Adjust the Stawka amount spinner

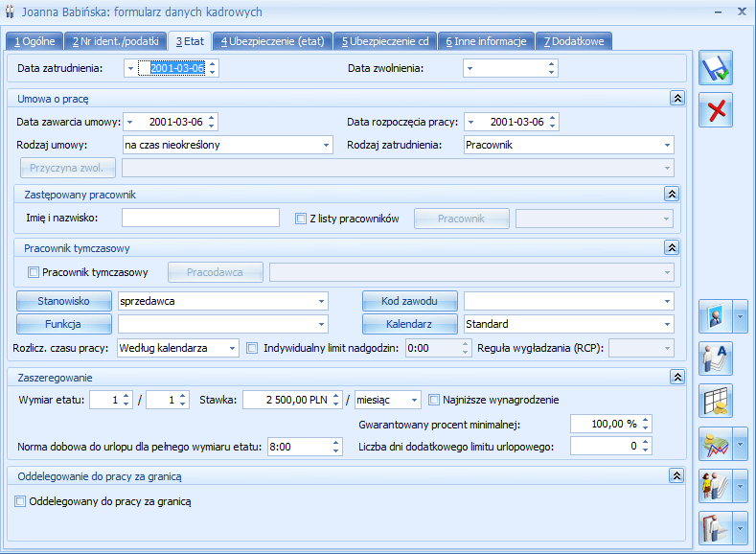click(336, 400)
